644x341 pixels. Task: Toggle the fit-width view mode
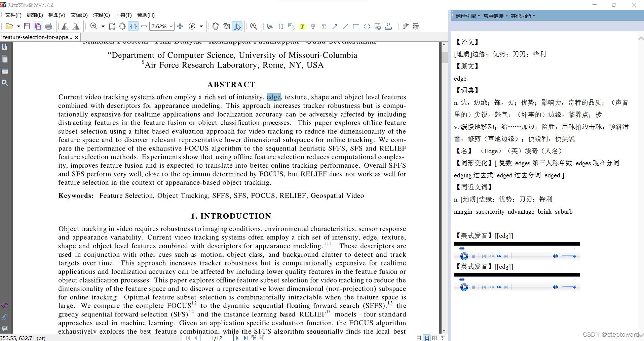(133, 27)
